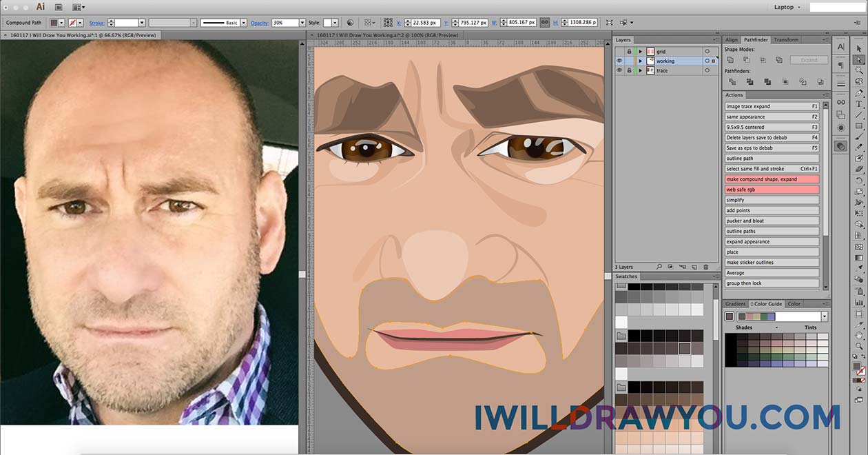Click the Delete Selection trash icon in Layers
868x455 pixels.
[705, 267]
